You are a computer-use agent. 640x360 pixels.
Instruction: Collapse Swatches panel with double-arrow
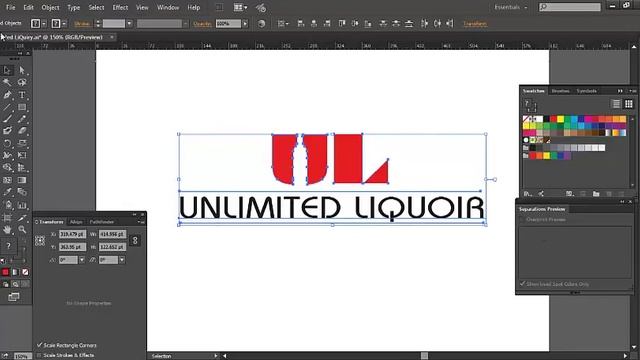pyautogui.click(x=620, y=91)
